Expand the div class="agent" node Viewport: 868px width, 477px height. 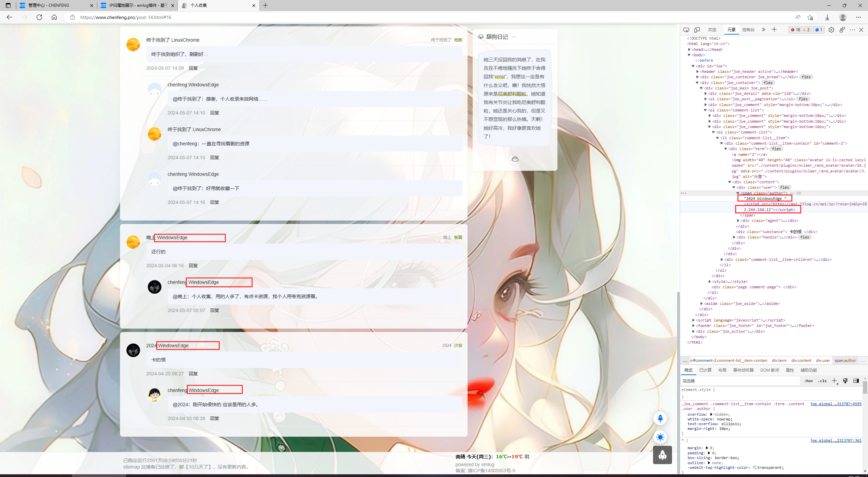click(x=738, y=221)
